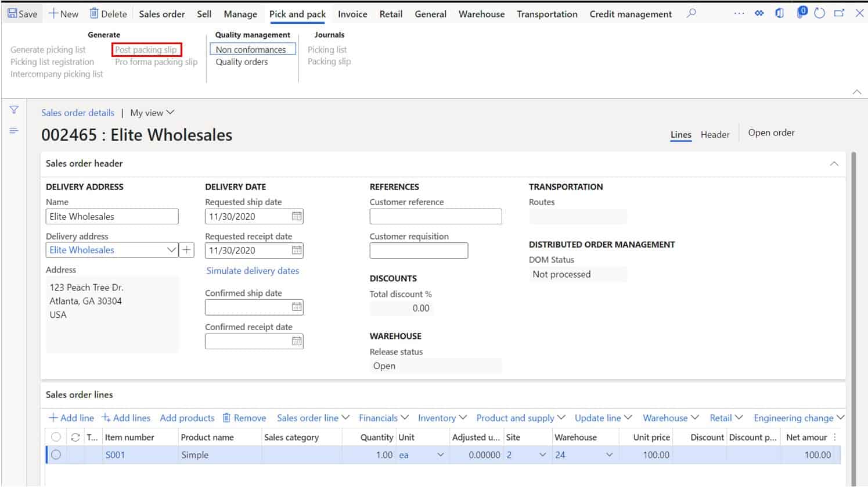Viewport: 868px width, 487px height.
Task: Open the notifications icon showing a badge
Action: 802,13
